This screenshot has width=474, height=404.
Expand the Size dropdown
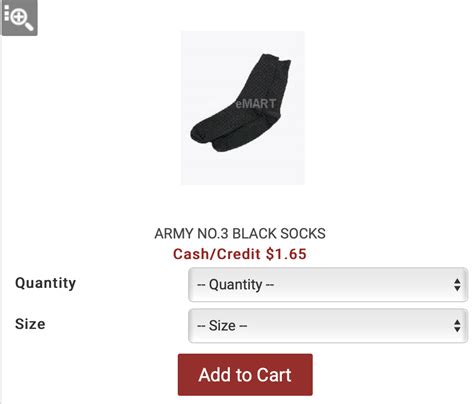tap(328, 326)
